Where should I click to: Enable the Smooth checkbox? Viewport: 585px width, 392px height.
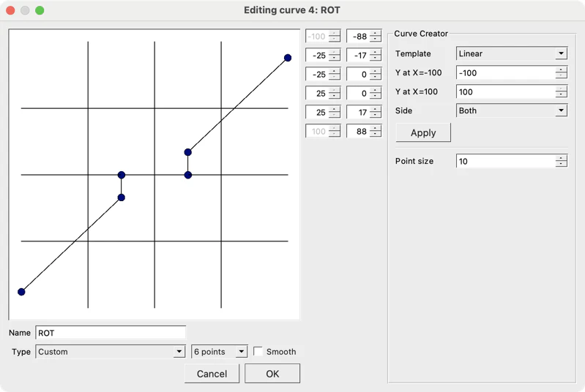(x=258, y=351)
